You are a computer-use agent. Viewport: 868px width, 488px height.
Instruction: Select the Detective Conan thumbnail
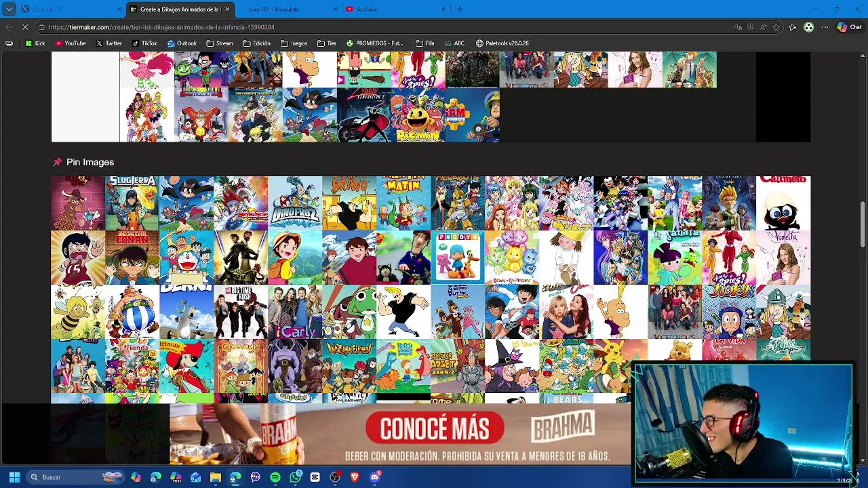point(132,258)
